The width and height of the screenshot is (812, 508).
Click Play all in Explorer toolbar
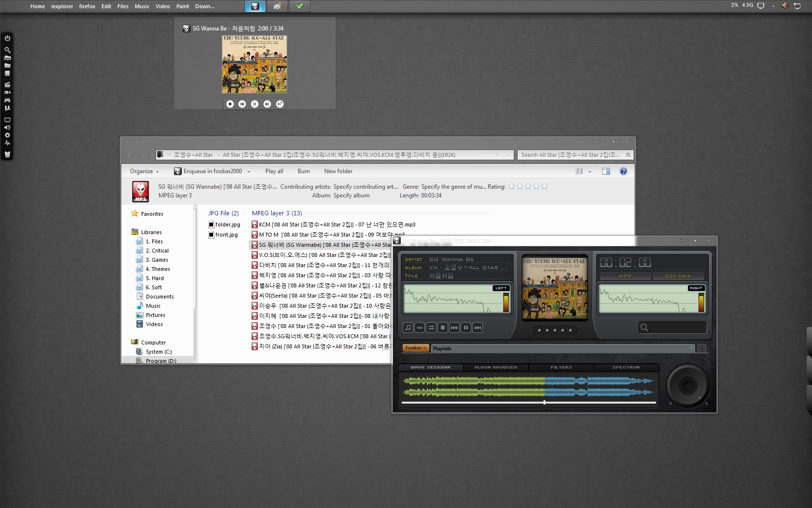(274, 171)
